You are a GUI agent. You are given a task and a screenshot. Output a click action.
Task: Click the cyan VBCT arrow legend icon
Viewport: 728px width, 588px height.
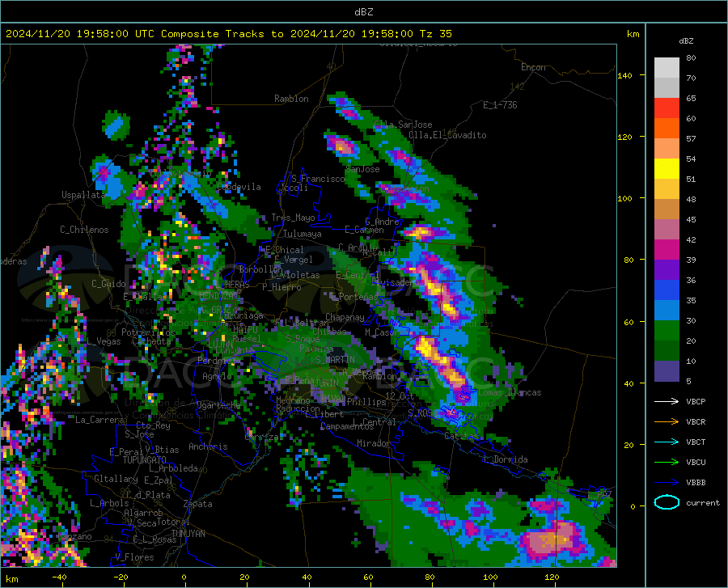click(667, 442)
